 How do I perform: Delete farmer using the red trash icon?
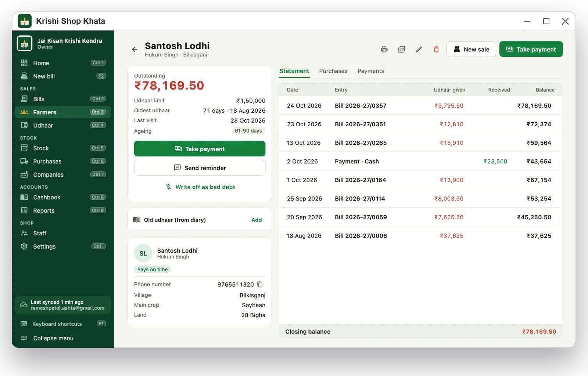pos(436,49)
